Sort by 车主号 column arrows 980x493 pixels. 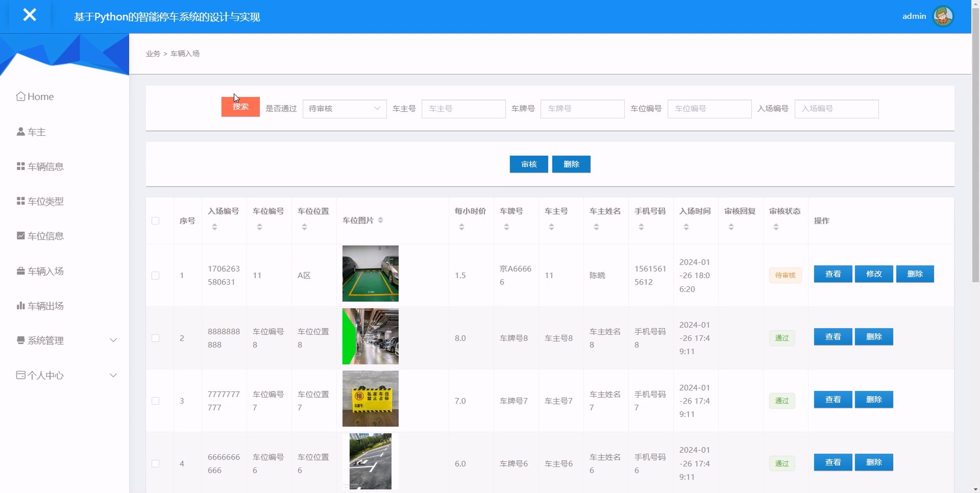click(551, 227)
